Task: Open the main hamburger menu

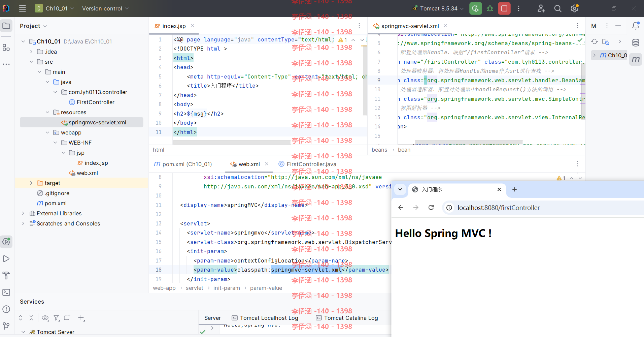Action: tap(22, 8)
